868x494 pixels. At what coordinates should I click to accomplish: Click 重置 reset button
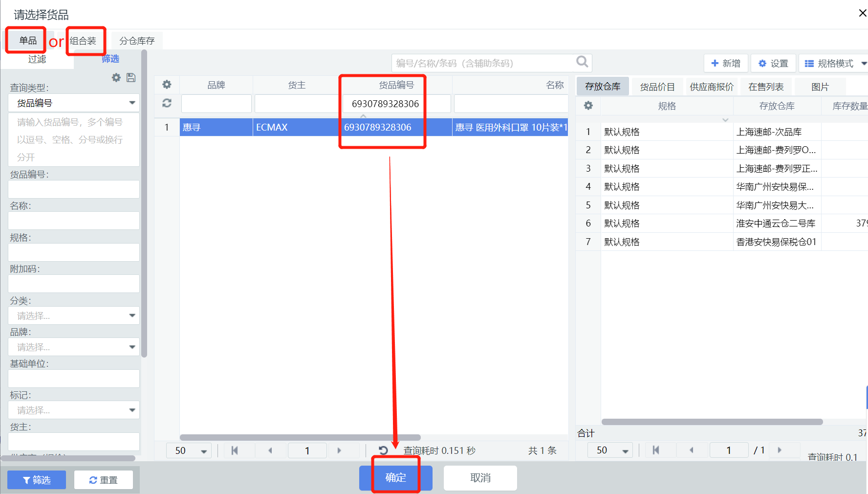[104, 480]
